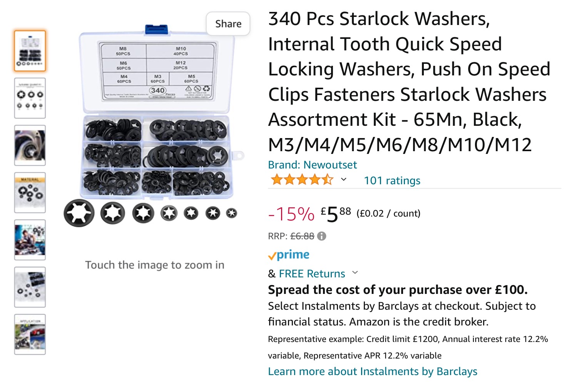Open the Brand: Newoutset link

point(312,165)
